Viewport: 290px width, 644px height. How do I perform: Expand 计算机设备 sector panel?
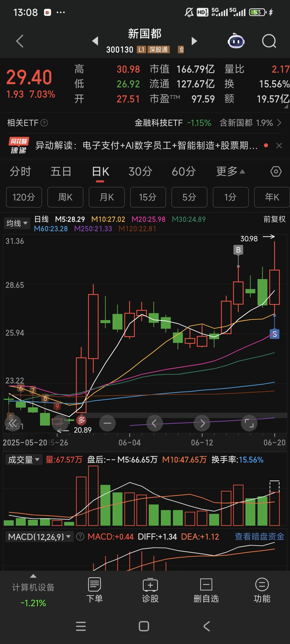click(x=33, y=591)
